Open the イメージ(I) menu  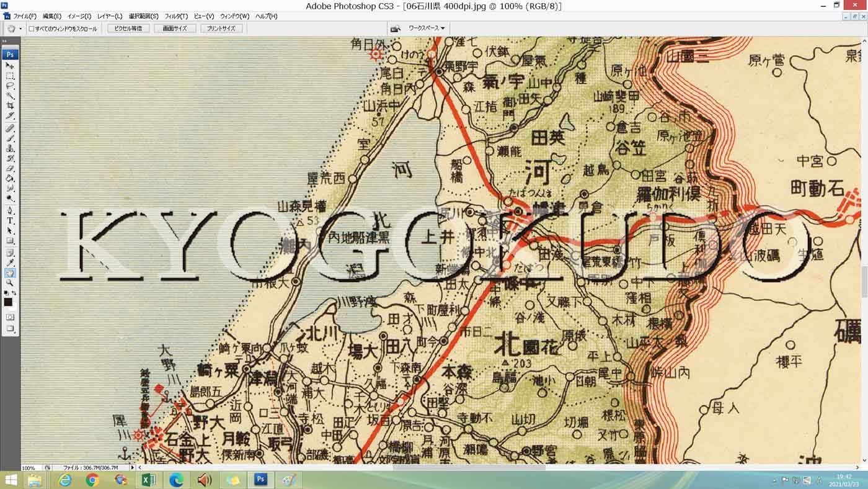coord(79,16)
